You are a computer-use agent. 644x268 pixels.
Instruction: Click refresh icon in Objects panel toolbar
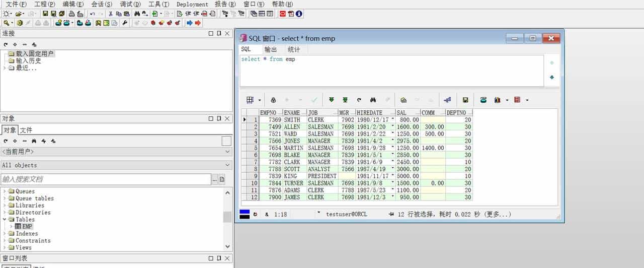6,141
